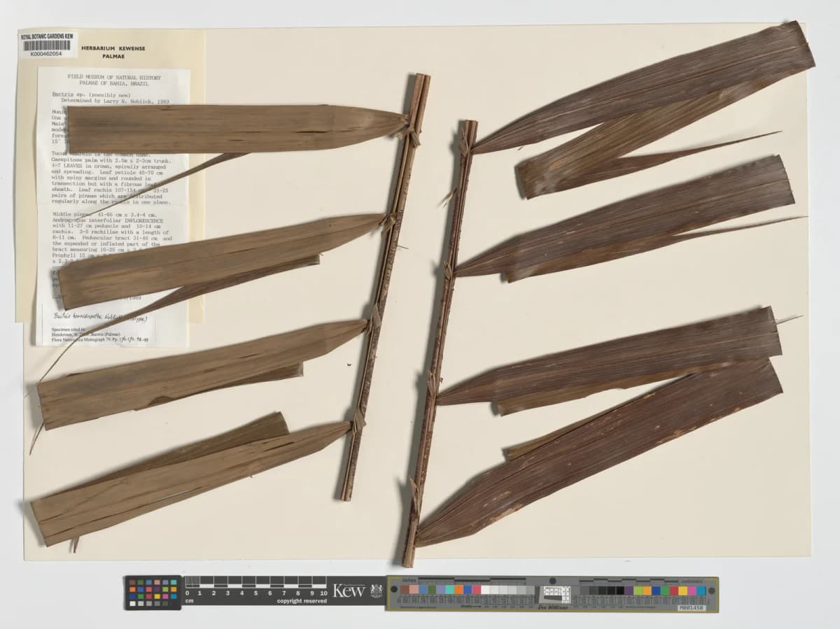840x629 pixels.
Task: Click the "HERBARIUM KEWENSE" heading
Action: [113, 49]
